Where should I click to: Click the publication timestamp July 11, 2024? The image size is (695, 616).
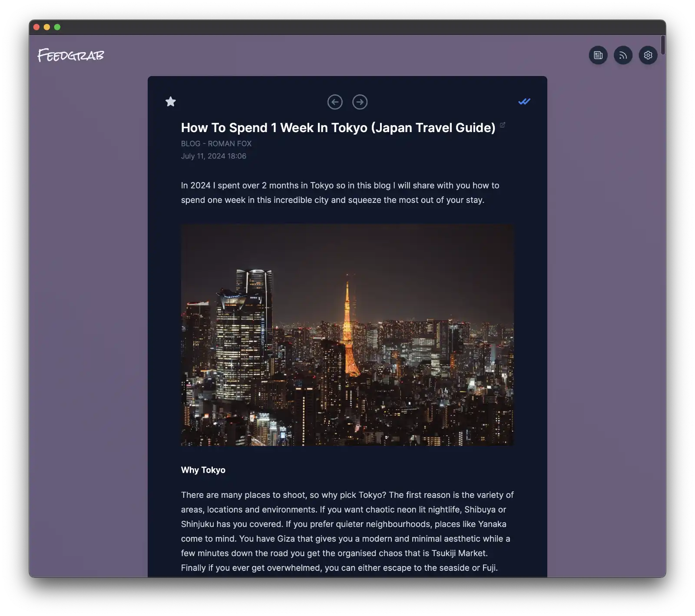pos(213,156)
